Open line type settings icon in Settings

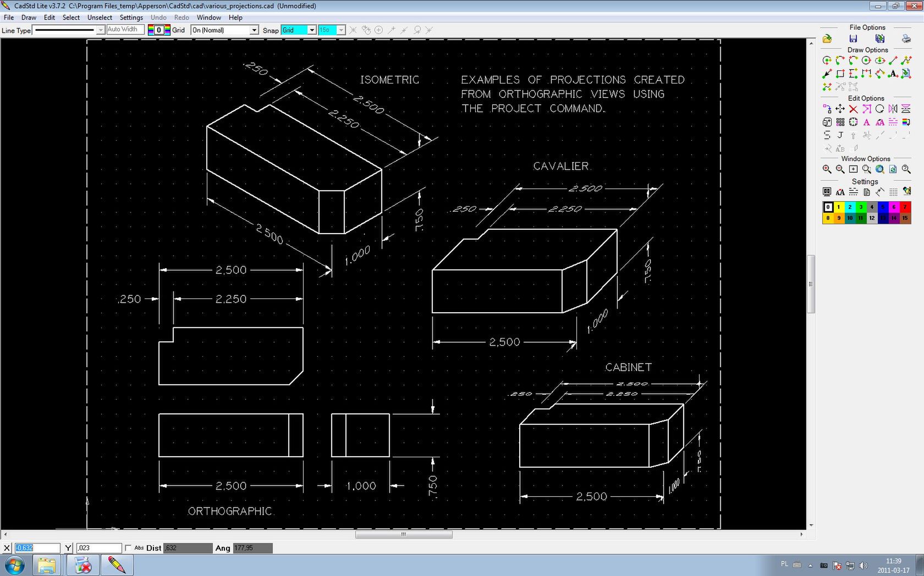853,192
